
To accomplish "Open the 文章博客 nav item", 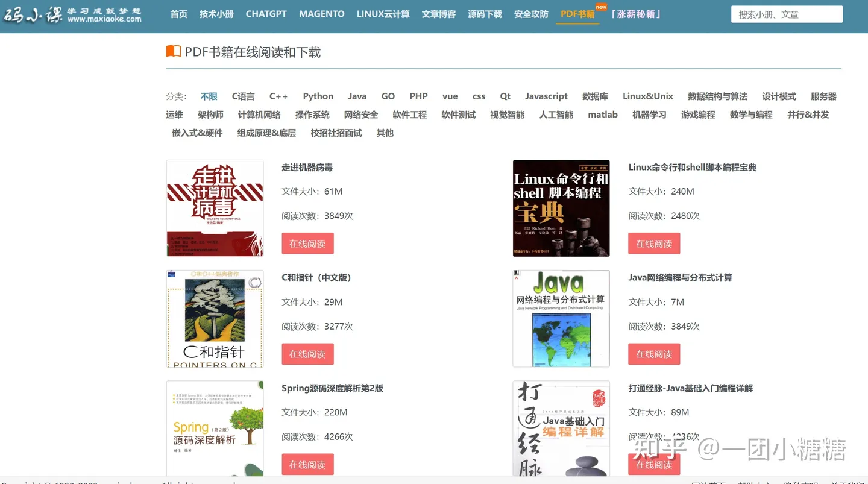I will tap(439, 14).
